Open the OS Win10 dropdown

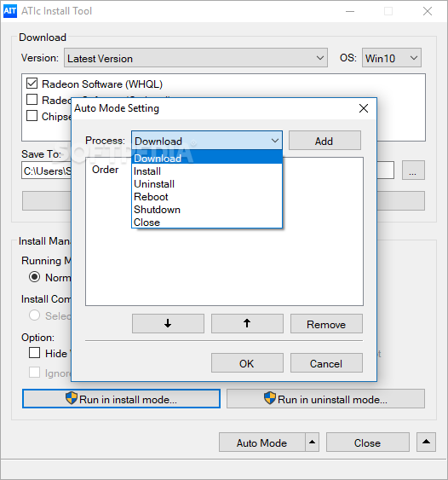tap(392, 58)
